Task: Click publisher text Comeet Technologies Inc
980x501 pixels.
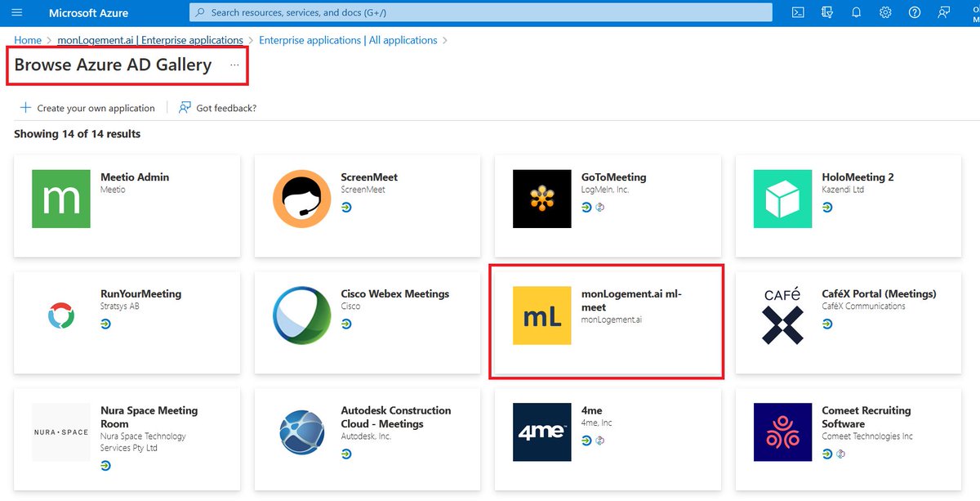Action: click(x=867, y=436)
